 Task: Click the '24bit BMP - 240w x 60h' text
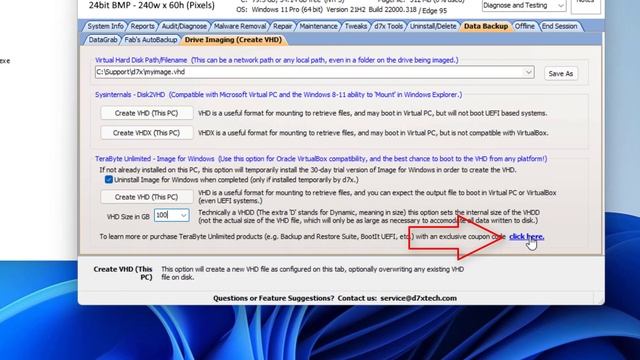pos(151,5)
